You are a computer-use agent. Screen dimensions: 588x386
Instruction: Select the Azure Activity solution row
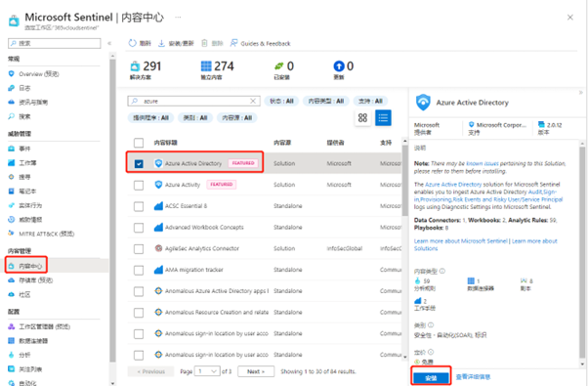pyautogui.click(x=265, y=185)
